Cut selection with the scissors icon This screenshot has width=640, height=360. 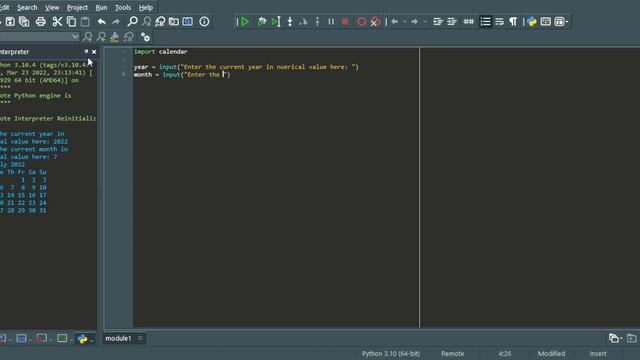pos(57,22)
